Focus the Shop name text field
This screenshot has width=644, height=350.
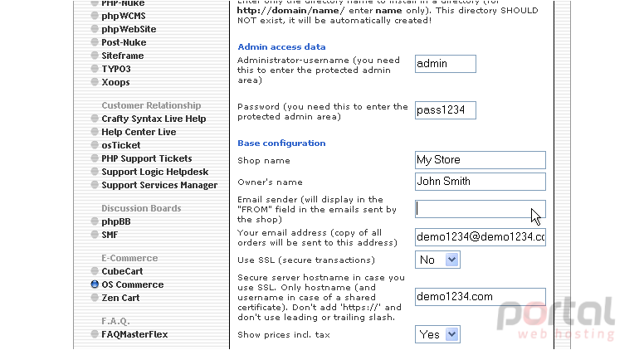tap(481, 160)
